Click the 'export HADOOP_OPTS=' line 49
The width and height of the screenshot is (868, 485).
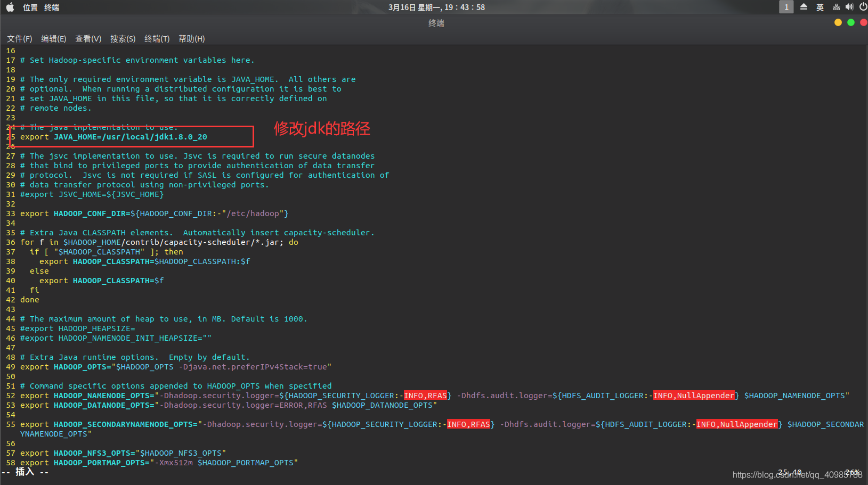pyautogui.click(x=176, y=367)
